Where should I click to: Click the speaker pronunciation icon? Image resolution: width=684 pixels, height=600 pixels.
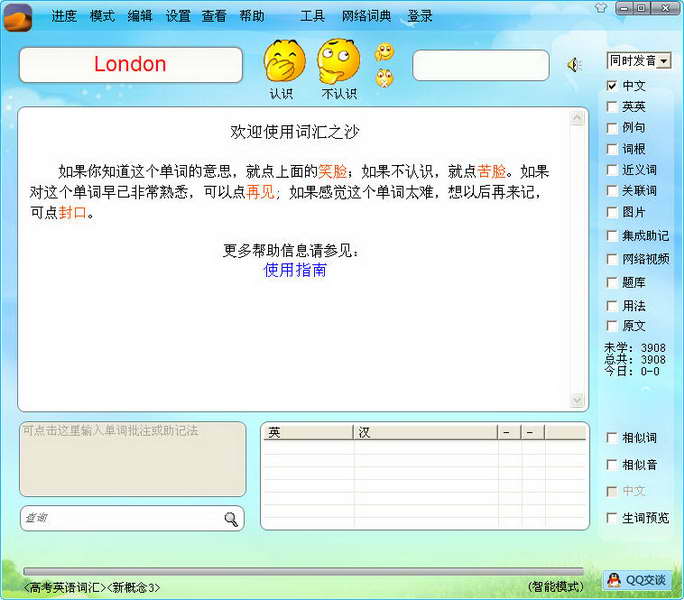pos(574,65)
